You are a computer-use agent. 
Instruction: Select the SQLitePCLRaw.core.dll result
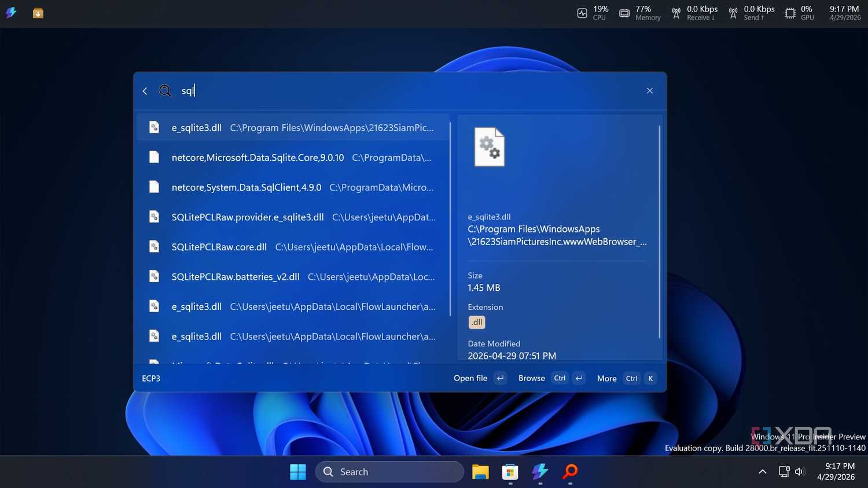(x=293, y=247)
